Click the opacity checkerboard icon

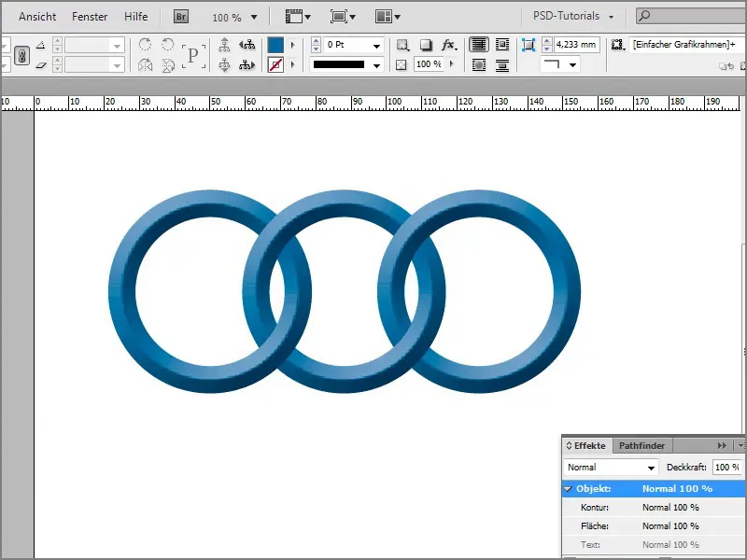pyautogui.click(x=402, y=64)
